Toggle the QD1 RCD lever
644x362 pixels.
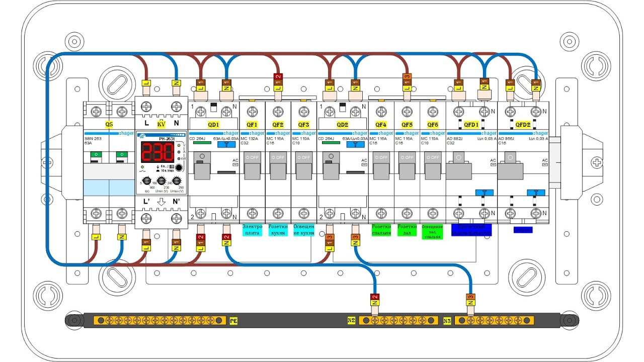[202, 166]
